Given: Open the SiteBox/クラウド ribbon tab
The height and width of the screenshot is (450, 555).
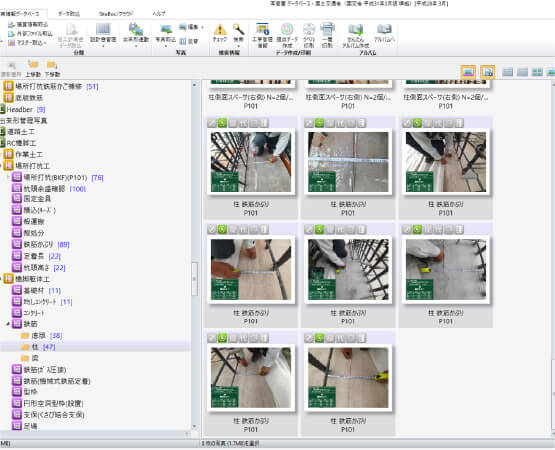Looking at the screenshot, I should coord(116,14).
